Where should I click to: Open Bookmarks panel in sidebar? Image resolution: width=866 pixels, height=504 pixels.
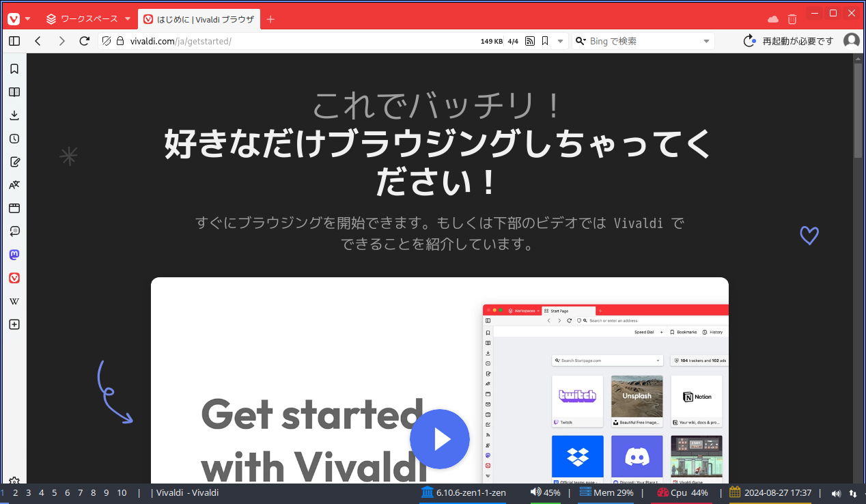[14, 69]
